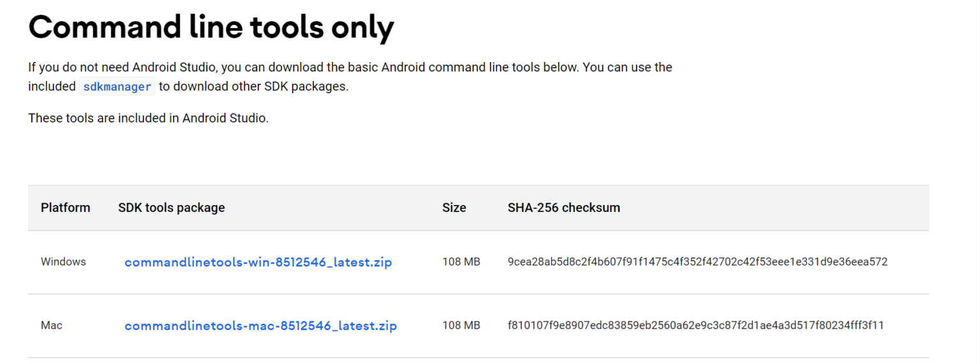Click the 'to download other SDK packages' text
Screen dimensions: 980x364
tap(253, 87)
